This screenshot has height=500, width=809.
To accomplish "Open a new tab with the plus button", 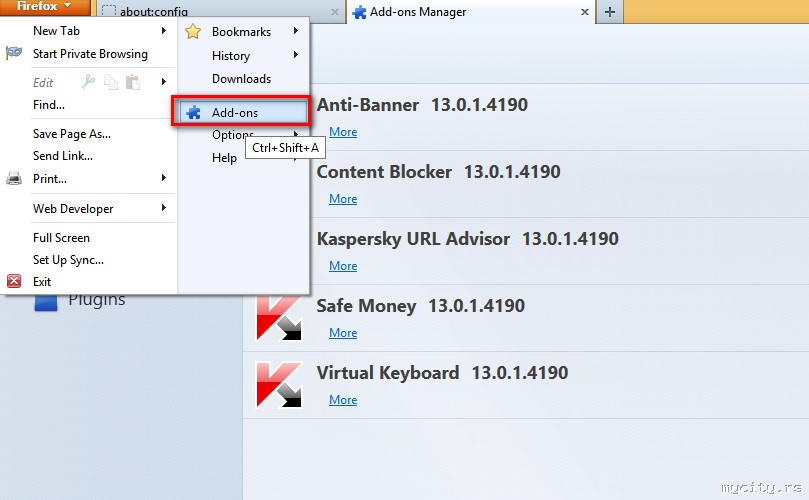I will [610, 12].
